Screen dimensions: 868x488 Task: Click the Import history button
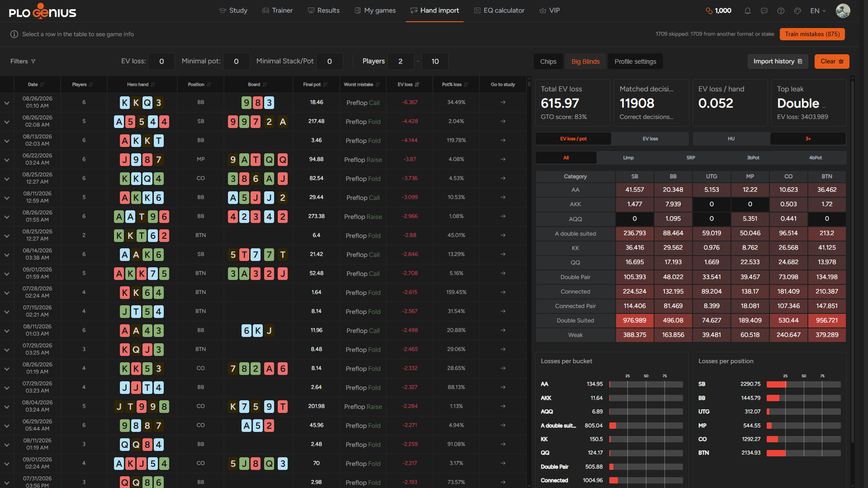tap(778, 62)
